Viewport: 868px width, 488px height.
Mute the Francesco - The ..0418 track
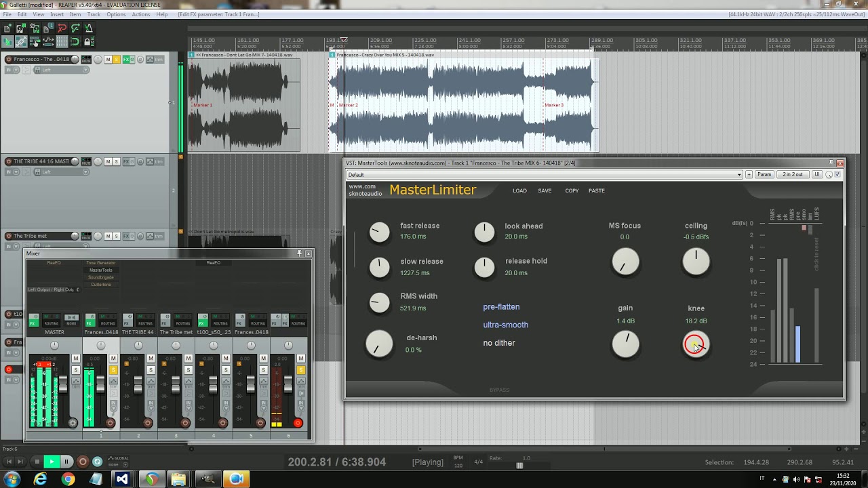[x=108, y=60]
